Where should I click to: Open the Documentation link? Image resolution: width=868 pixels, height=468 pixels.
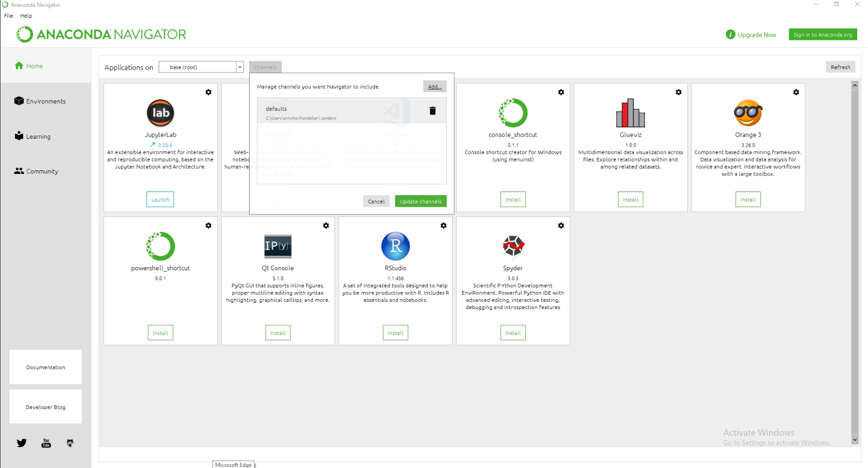click(x=46, y=367)
